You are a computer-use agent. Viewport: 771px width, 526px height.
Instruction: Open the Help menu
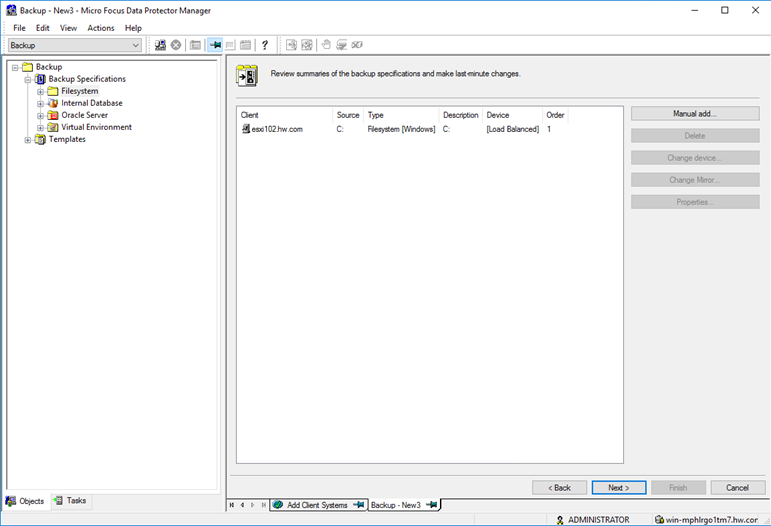133,28
